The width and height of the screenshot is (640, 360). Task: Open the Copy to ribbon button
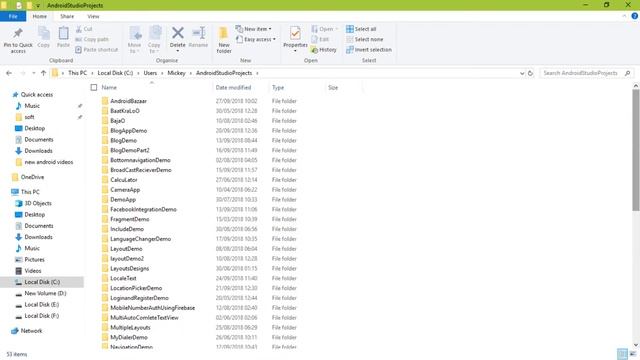pyautogui.click(x=154, y=40)
